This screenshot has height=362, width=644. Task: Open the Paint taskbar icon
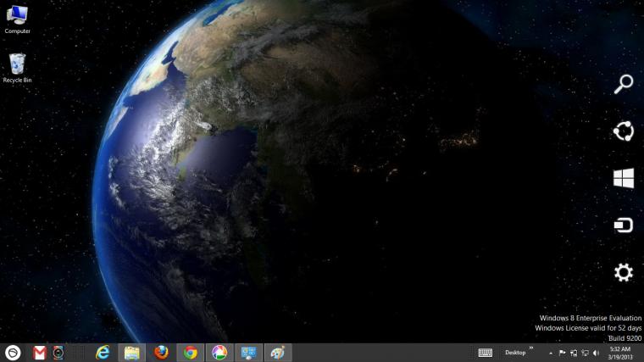278,353
